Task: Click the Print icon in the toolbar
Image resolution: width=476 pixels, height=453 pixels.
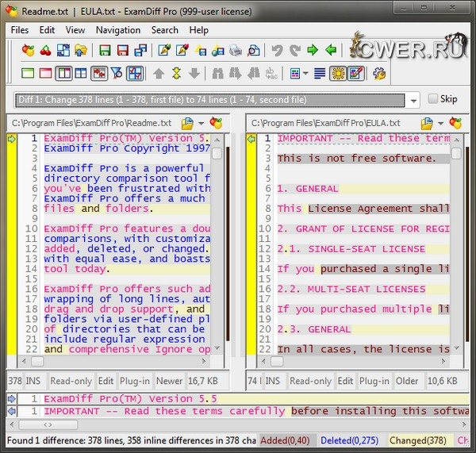Action: pyautogui.click(x=236, y=51)
